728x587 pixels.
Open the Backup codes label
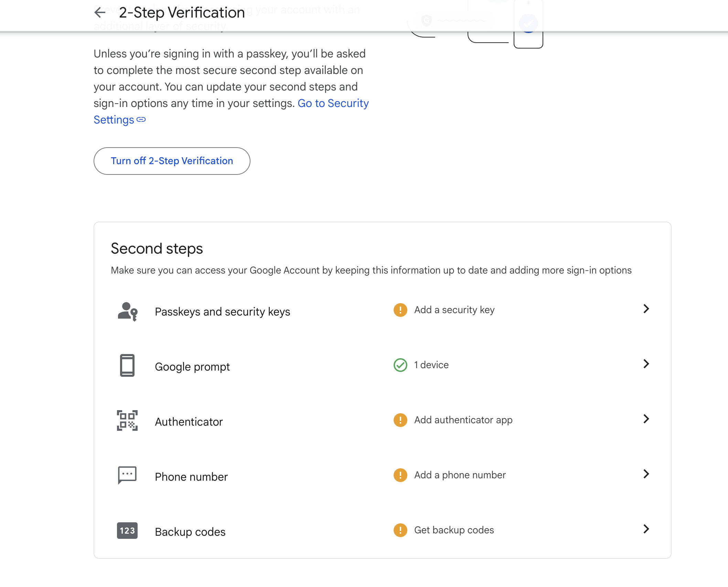190,532
